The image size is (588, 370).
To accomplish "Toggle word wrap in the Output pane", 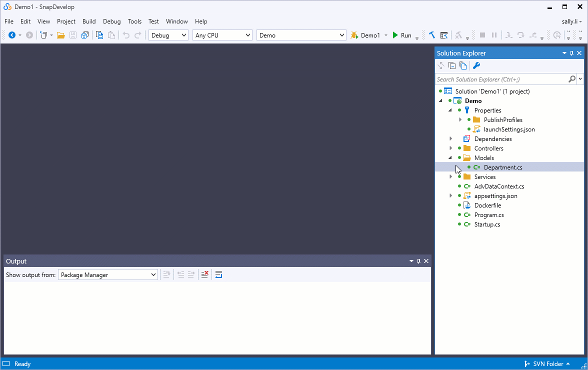I will [218, 275].
